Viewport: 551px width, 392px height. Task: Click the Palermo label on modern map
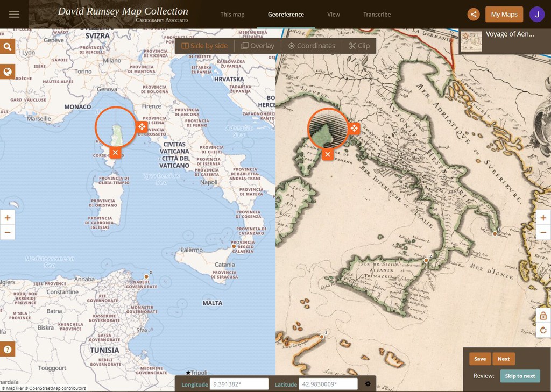(192, 250)
